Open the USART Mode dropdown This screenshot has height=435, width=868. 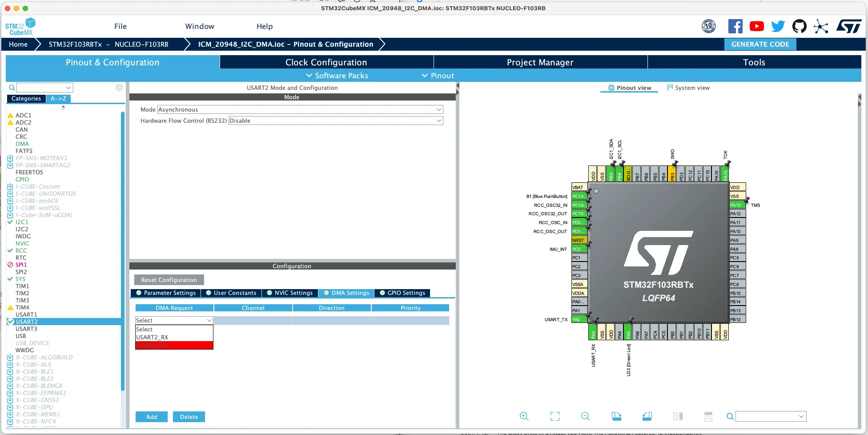click(x=300, y=109)
